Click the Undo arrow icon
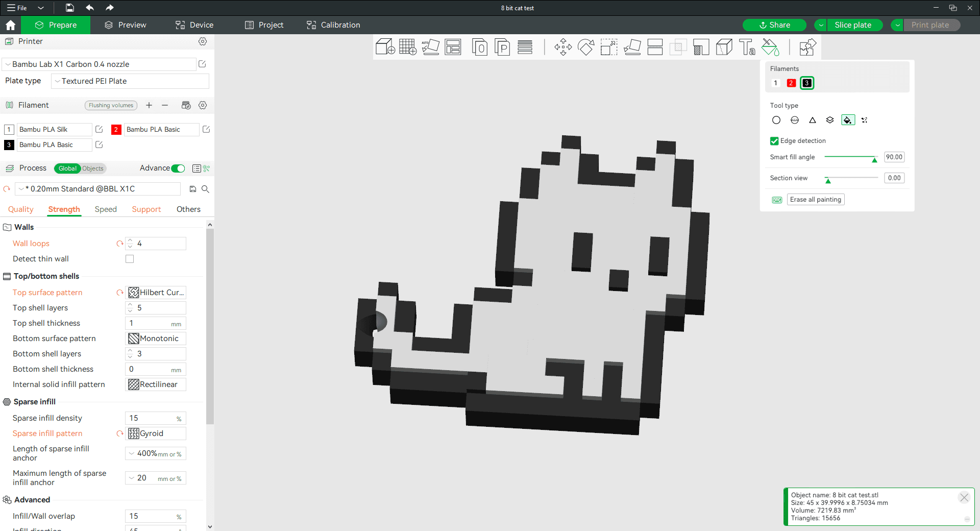 (90, 8)
